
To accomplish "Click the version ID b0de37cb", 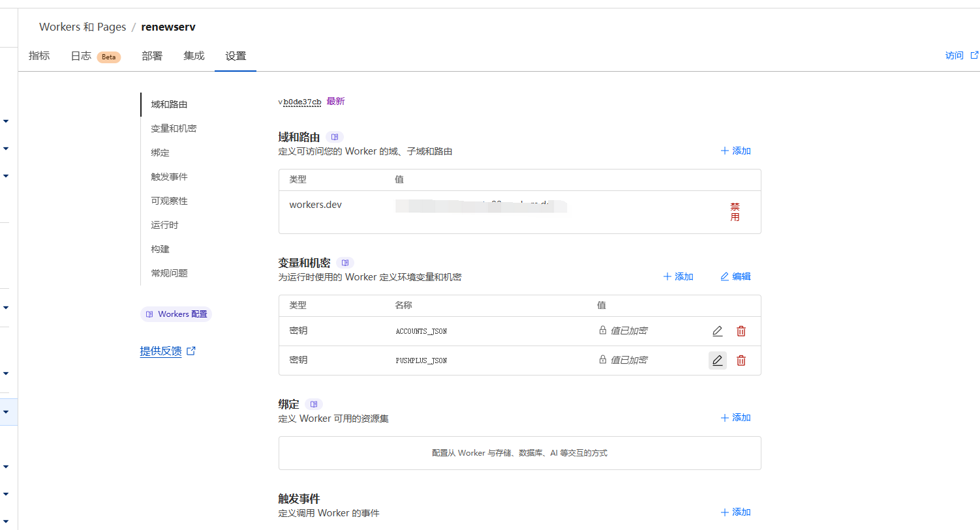I will 301,102.
